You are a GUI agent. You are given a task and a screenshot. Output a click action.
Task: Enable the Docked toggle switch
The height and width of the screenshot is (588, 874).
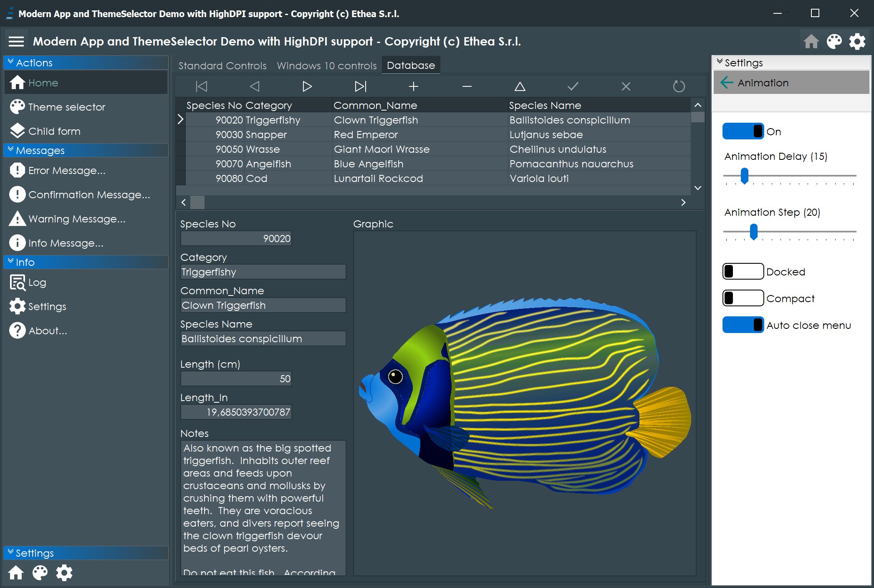pos(743,271)
